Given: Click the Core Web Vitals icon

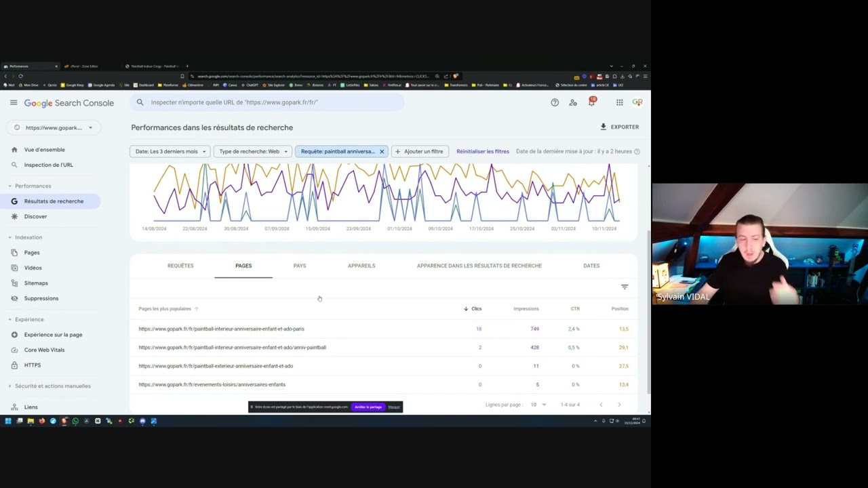Looking at the screenshot, I should [x=14, y=350].
